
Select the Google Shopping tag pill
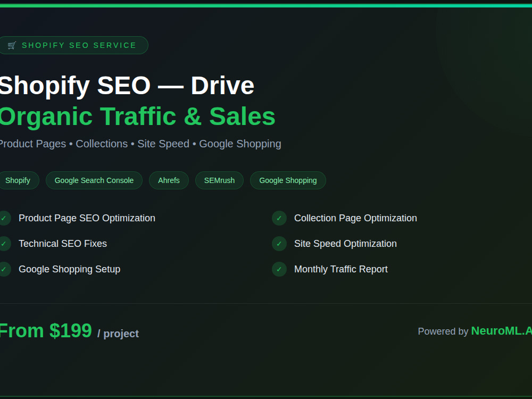[x=288, y=180]
